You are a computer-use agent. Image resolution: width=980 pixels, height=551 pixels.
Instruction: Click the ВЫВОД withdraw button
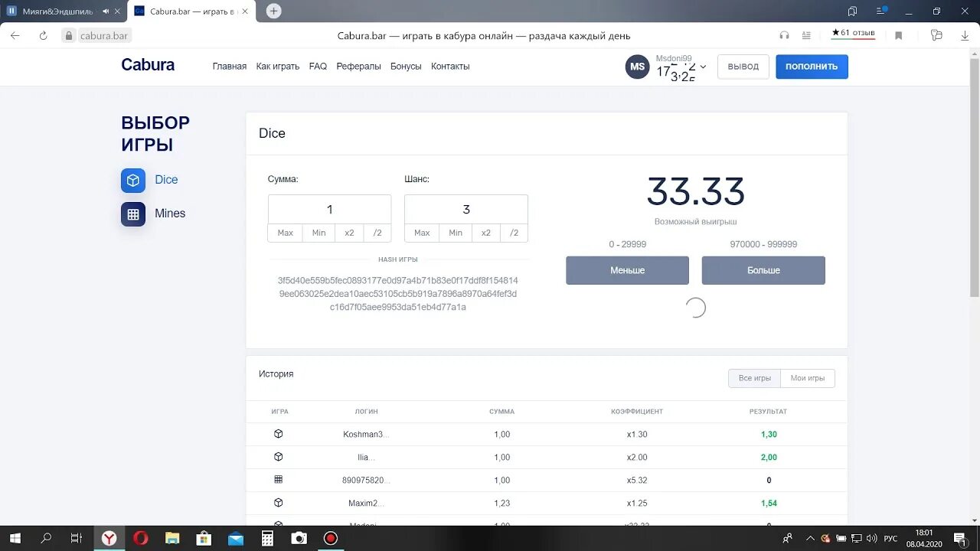point(743,67)
